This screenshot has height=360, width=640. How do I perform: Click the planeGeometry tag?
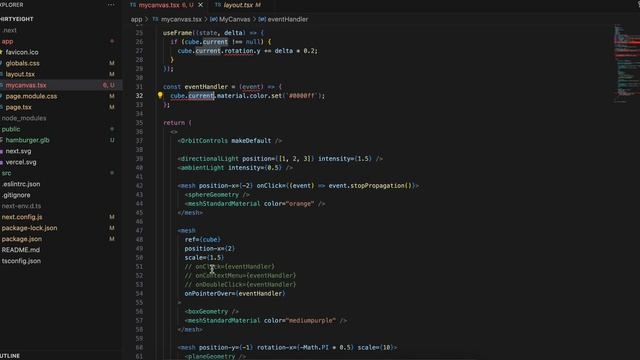(215, 356)
